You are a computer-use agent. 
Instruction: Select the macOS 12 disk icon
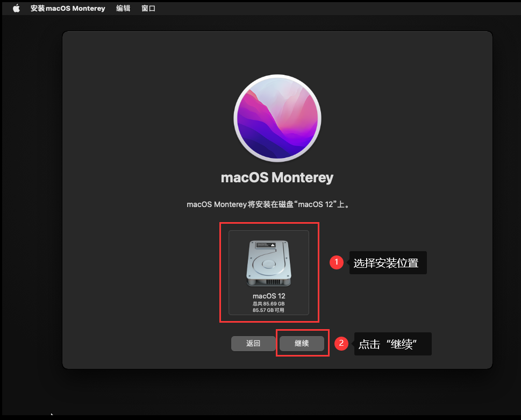pos(269,264)
